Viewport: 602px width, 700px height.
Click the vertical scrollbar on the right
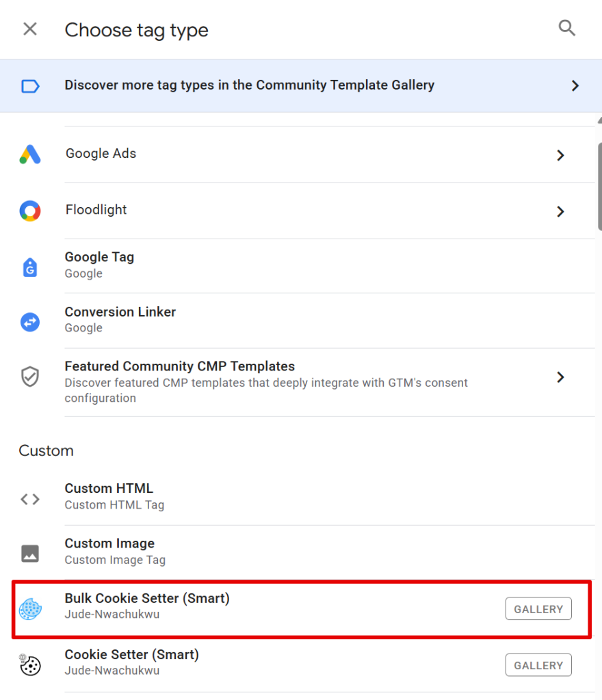599,185
